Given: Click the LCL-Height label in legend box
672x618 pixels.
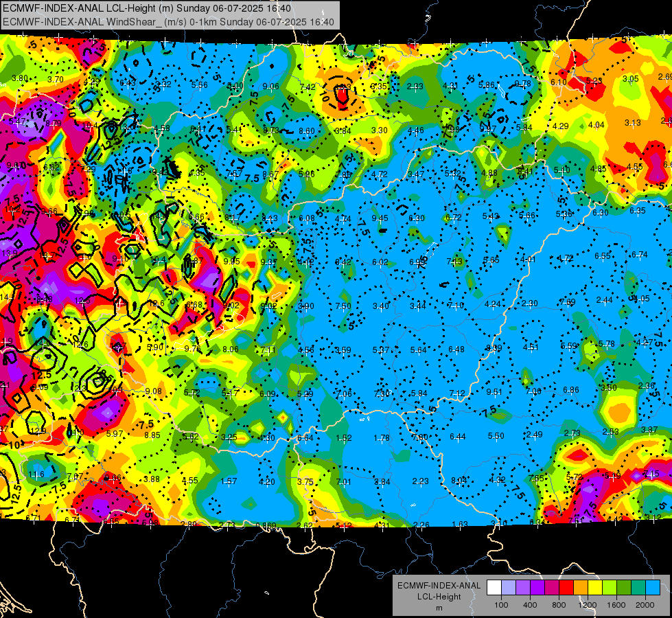Looking at the screenshot, I should point(439,597).
